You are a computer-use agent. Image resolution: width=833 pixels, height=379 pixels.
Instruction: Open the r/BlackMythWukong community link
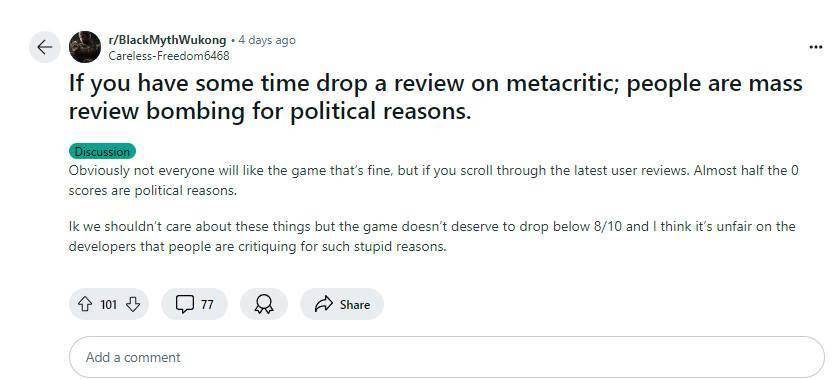pyautogui.click(x=167, y=40)
